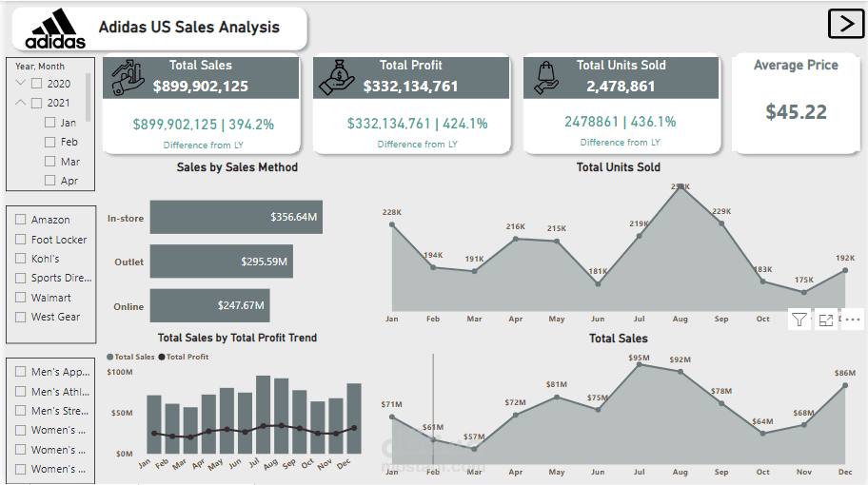Image resolution: width=868 pixels, height=485 pixels.
Task: Tick the 2021 year checkbox
Action: tap(36, 103)
